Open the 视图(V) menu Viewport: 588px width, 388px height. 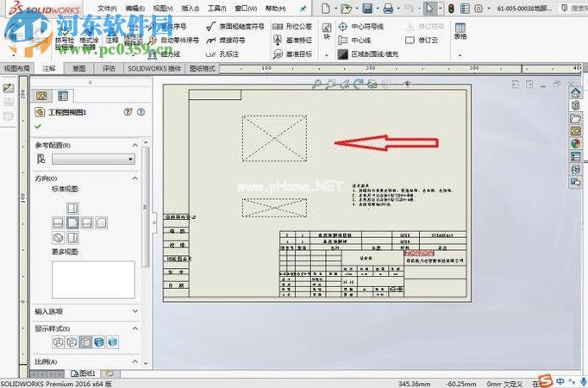coord(163,9)
